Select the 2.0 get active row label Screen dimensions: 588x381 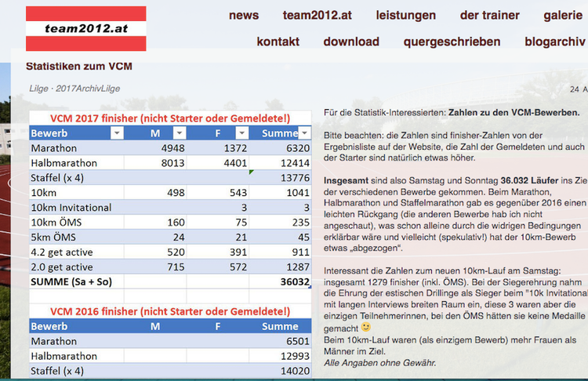[x=61, y=267]
